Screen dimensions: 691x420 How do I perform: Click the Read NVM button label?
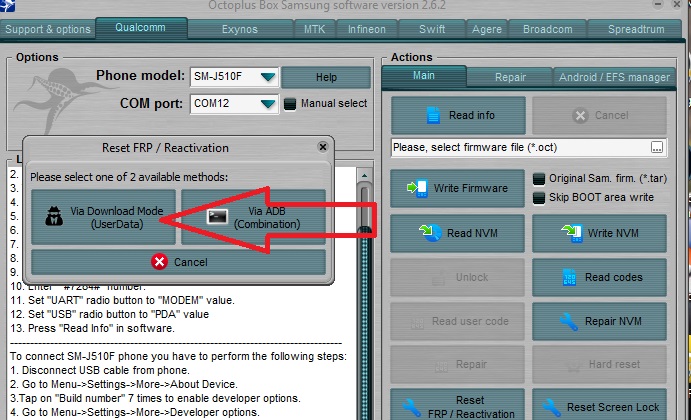point(472,233)
